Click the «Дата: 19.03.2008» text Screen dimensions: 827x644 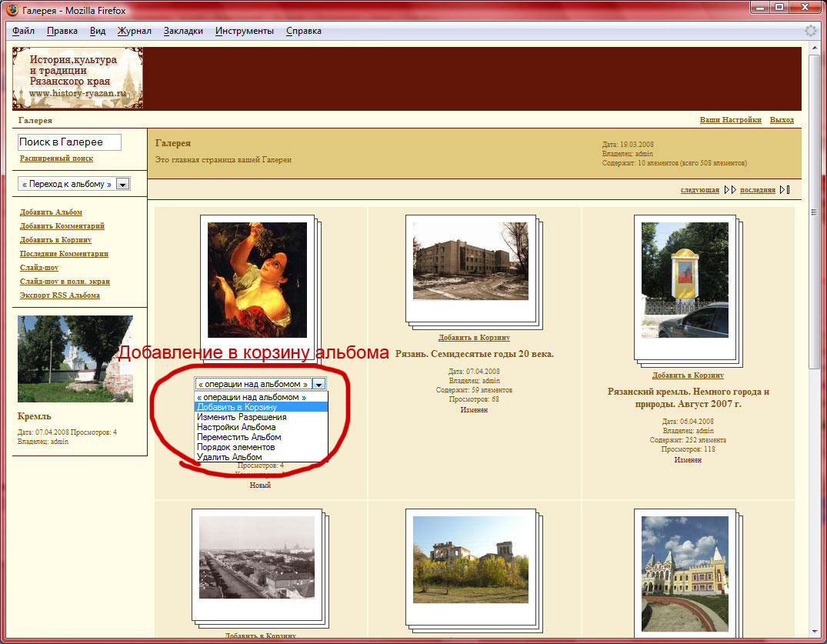point(628,145)
